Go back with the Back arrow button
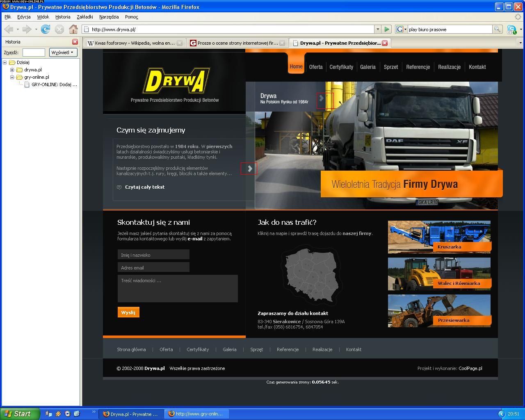The width and height of the screenshot is (525, 420). 9,29
